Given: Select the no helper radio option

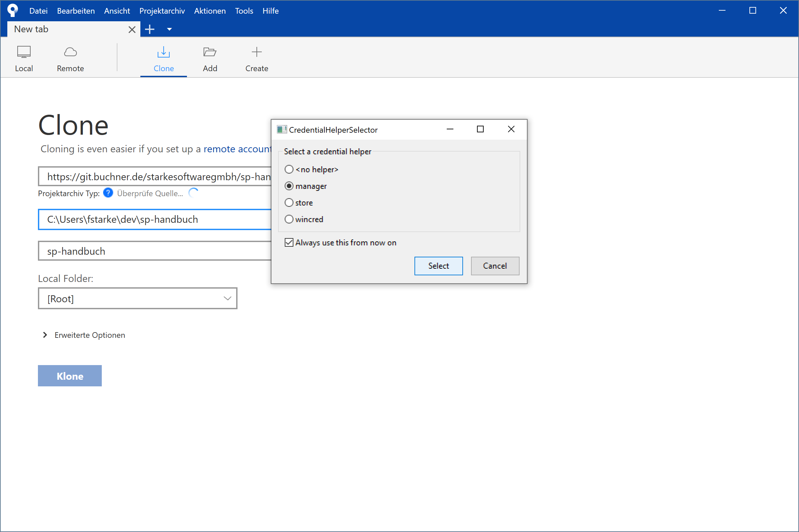Looking at the screenshot, I should (x=289, y=169).
